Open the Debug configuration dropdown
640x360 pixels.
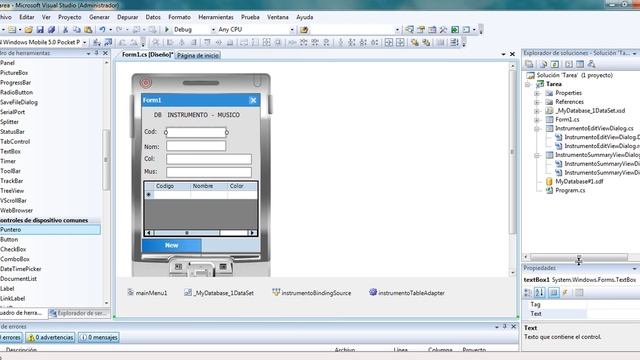213,30
